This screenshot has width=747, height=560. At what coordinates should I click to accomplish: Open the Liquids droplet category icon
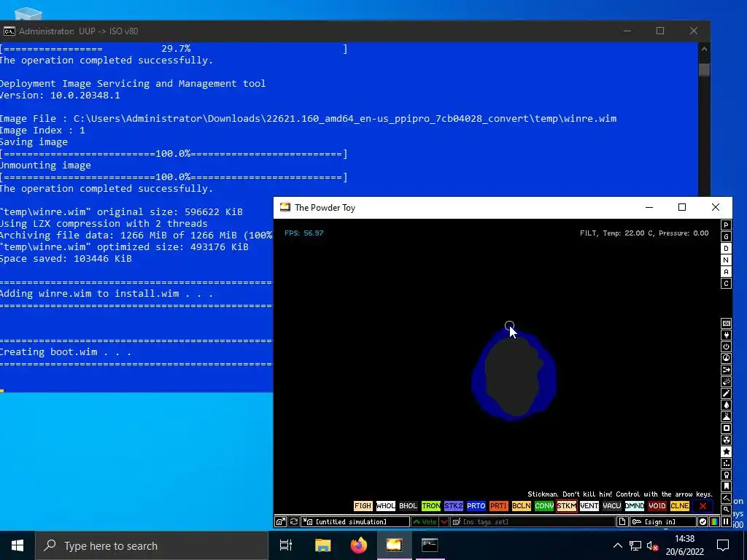pyautogui.click(x=726, y=405)
